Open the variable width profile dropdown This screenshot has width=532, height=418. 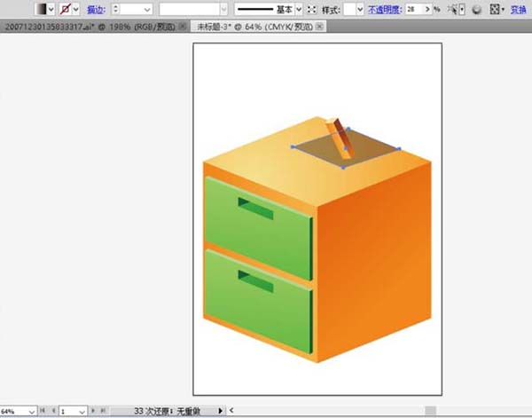tap(223, 10)
